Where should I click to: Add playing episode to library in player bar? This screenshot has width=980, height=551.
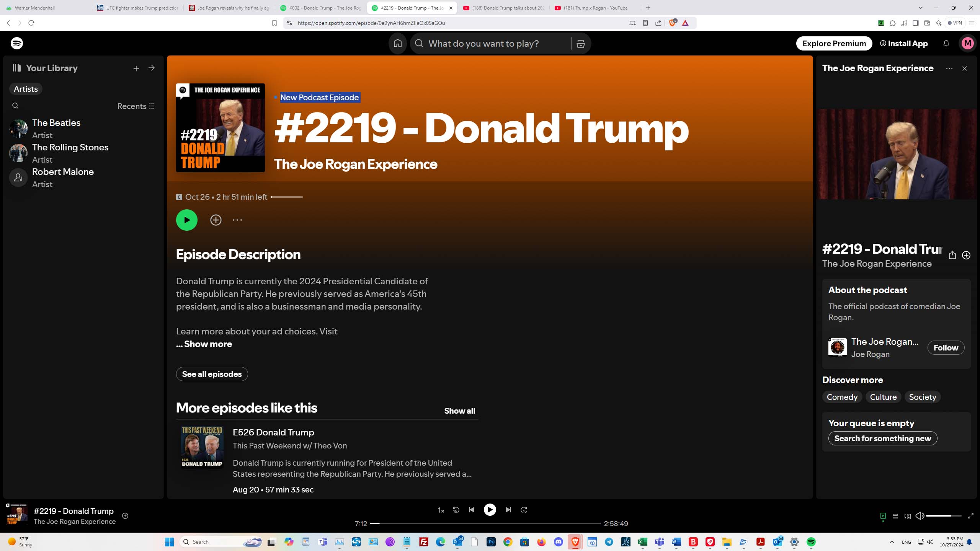tap(125, 516)
